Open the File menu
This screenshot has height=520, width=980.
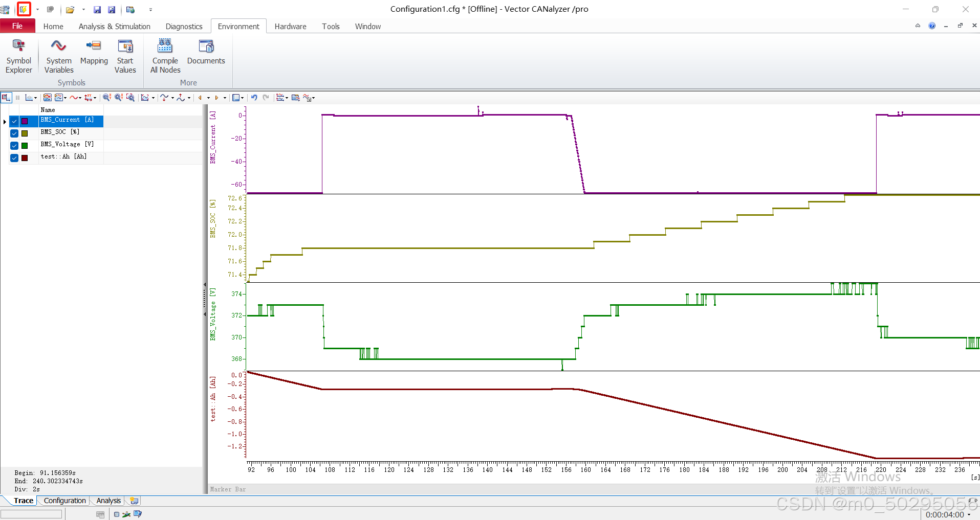tap(17, 26)
